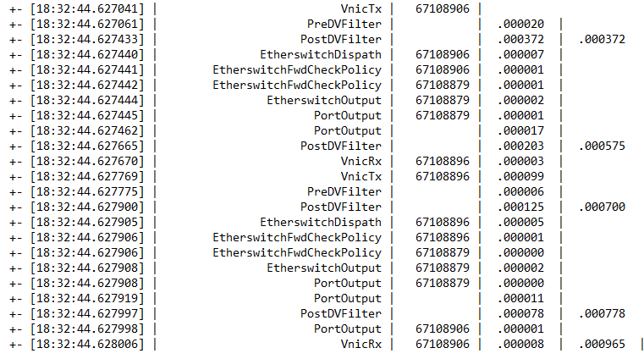Image resolution: width=644 pixels, height=359 pixels.
Task: Click the cumulative total .000700
Action: 602,207
